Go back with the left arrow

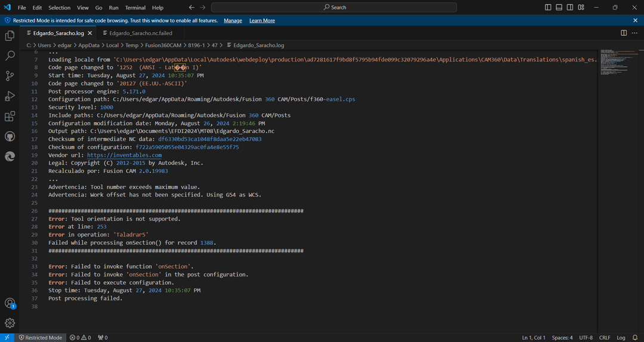click(191, 7)
